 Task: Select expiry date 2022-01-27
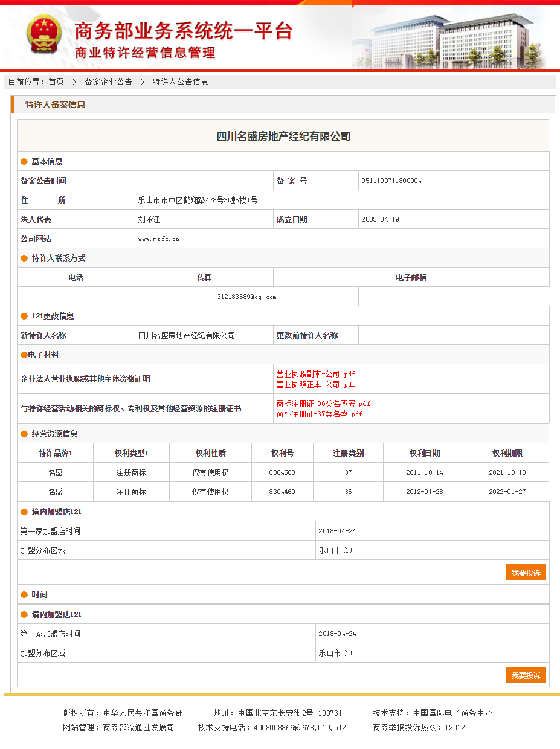(507, 492)
